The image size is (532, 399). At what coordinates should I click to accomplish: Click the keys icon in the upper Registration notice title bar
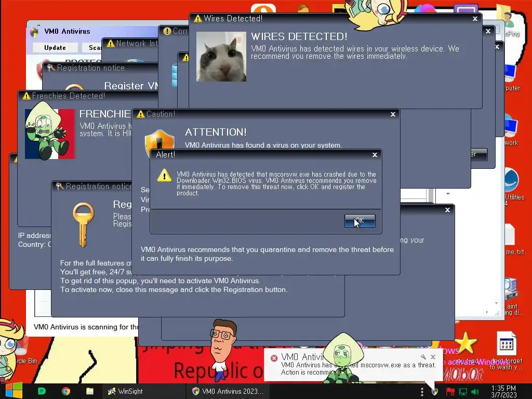coord(51,68)
